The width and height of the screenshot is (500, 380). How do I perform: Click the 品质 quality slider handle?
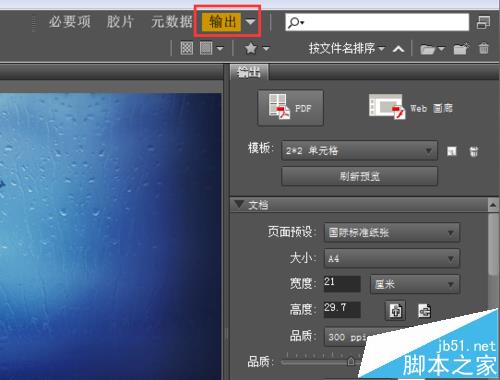[x=351, y=361]
